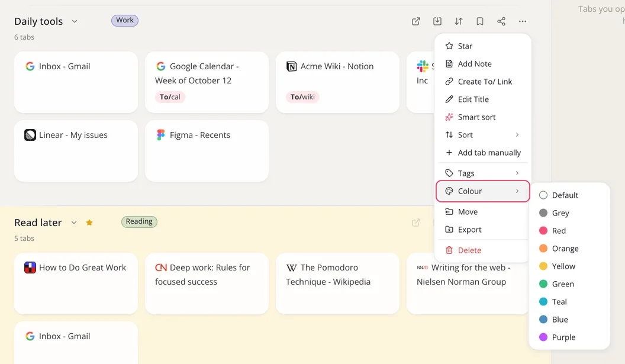Click the Daily tools section title
This screenshot has width=625, height=364.
click(x=38, y=21)
